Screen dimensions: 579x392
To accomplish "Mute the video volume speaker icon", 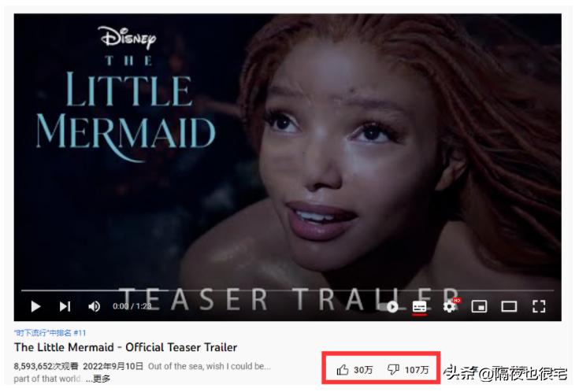I will (x=95, y=306).
